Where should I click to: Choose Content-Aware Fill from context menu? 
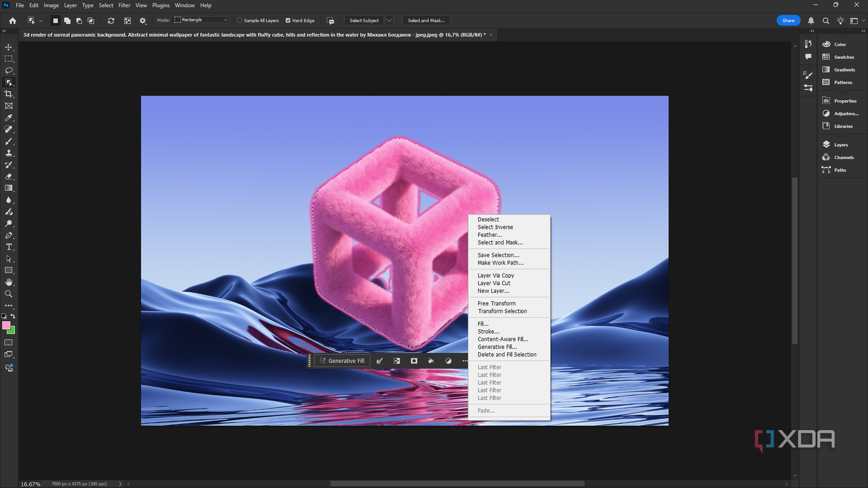(x=503, y=339)
